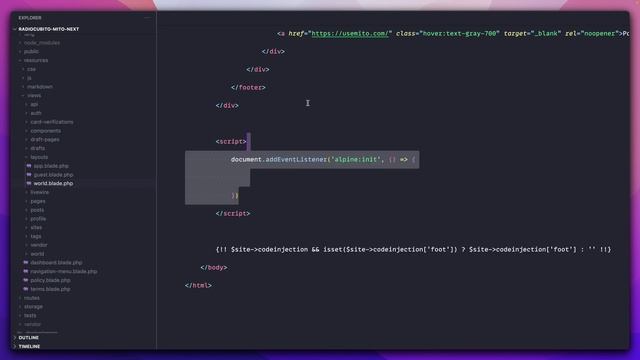Click the file icon beside guest.blade.php
This screenshot has height=360, width=640.
[x=29, y=175]
